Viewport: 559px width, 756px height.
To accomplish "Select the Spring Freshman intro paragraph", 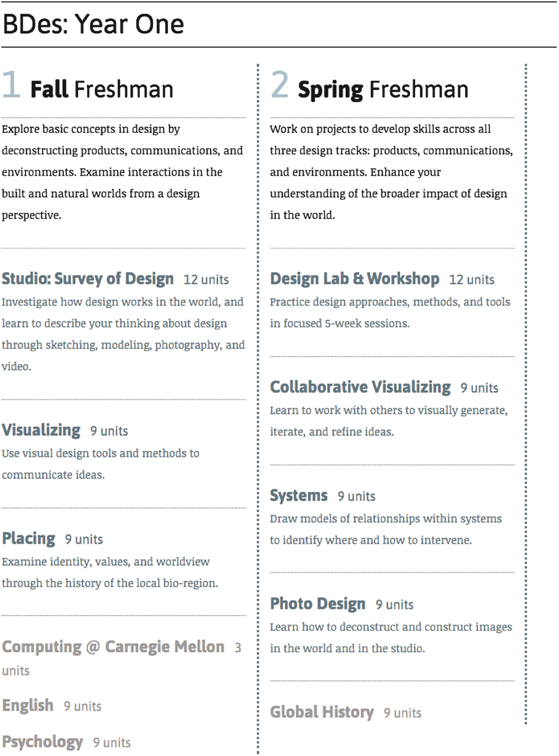I will [392, 172].
